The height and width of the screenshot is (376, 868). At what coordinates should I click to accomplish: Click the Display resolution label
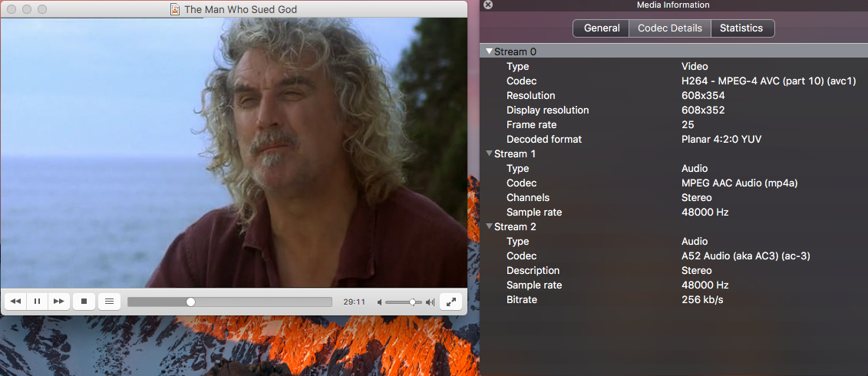547,110
